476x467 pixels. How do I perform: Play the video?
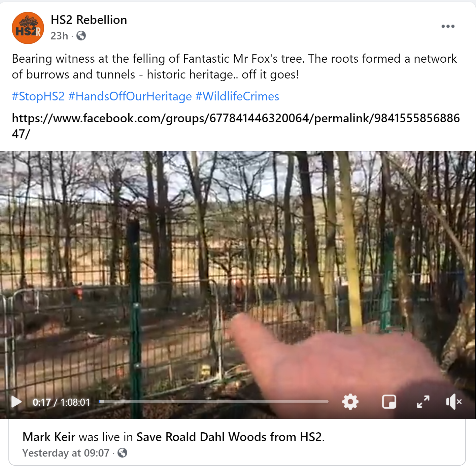(16, 402)
